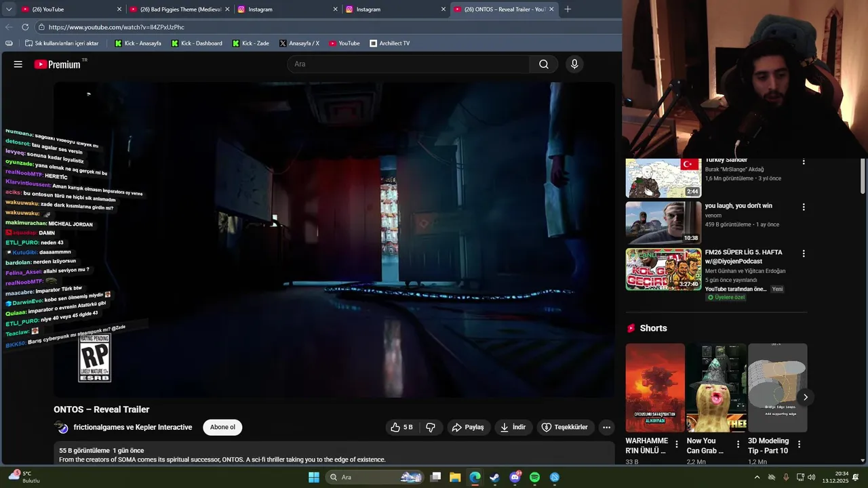Download video with İndir button
The width and height of the screenshot is (868, 488).
pyautogui.click(x=512, y=428)
